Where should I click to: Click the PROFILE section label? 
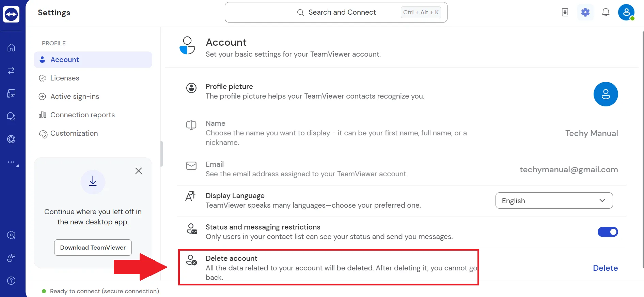pos(54,43)
